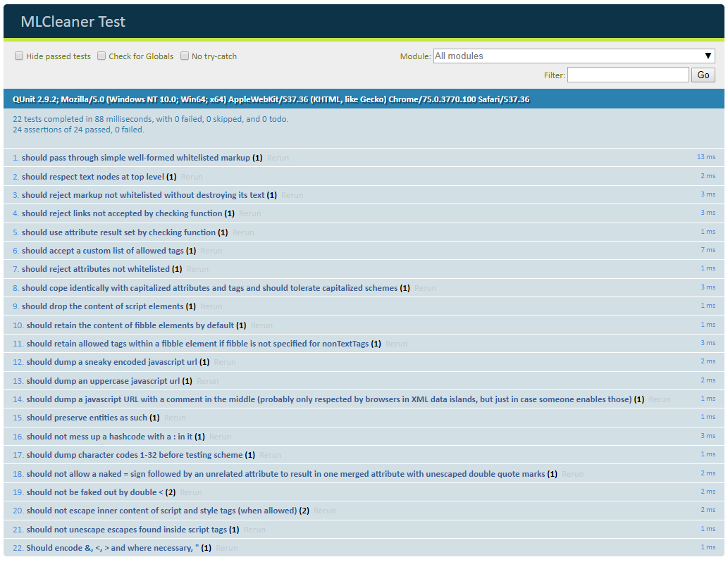Rerun test 3 on markup not whitelisted
Screen dimensions: 728x562
pyautogui.click(x=292, y=195)
